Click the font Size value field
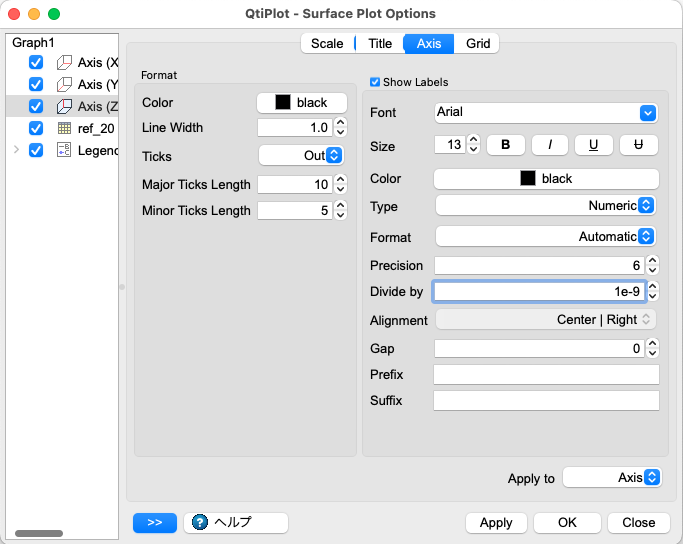 (450, 145)
